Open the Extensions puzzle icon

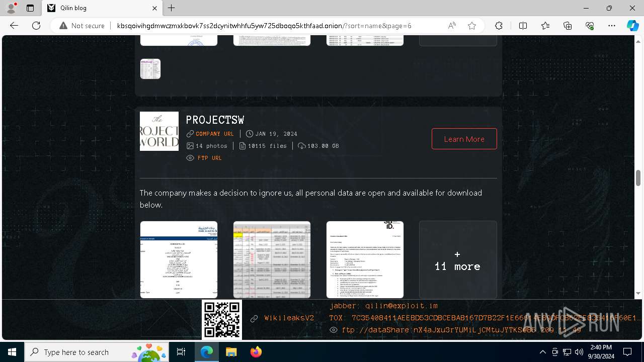click(499, 26)
